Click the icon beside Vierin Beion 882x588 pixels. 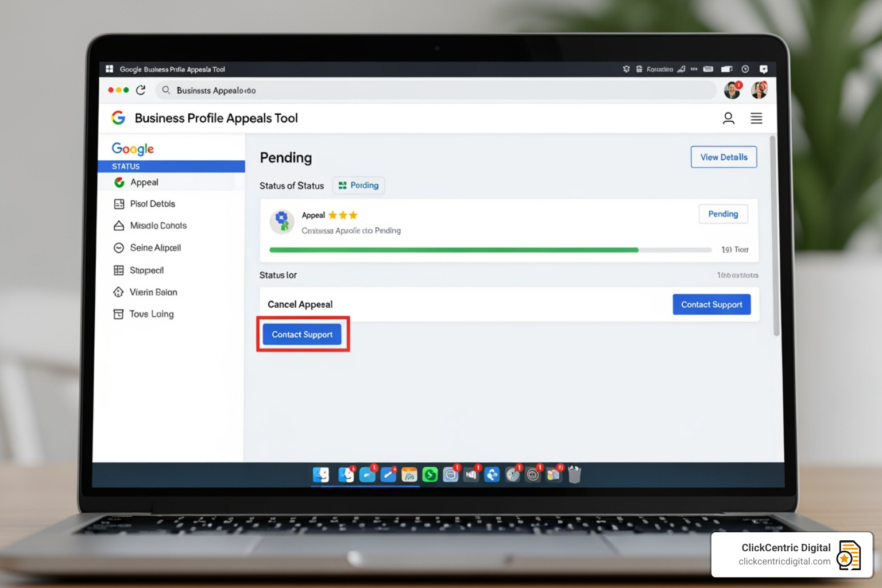(x=118, y=292)
